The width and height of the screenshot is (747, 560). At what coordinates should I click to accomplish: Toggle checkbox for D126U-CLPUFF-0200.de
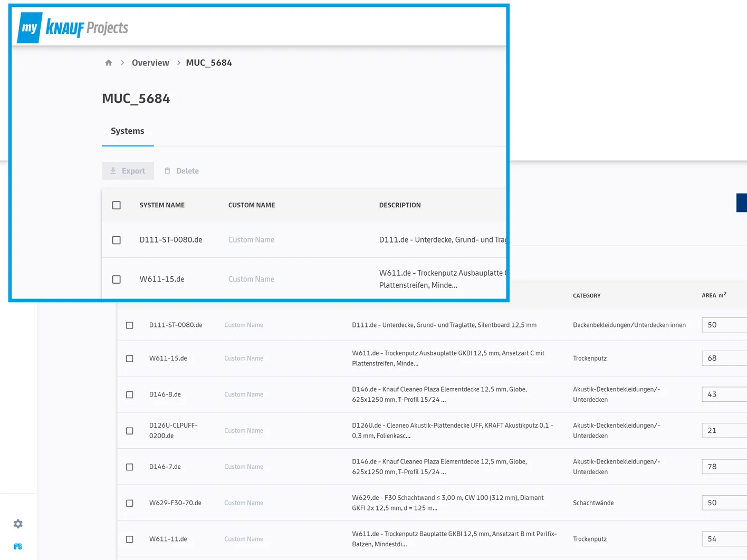click(x=130, y=431)
